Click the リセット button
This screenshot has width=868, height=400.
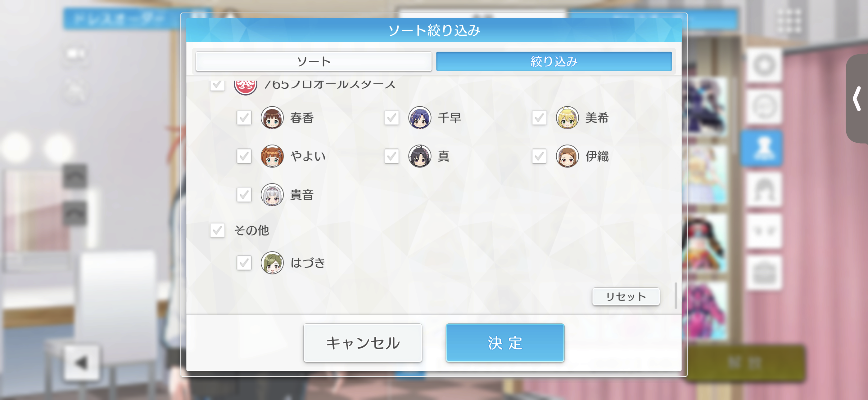coord(626,297)
